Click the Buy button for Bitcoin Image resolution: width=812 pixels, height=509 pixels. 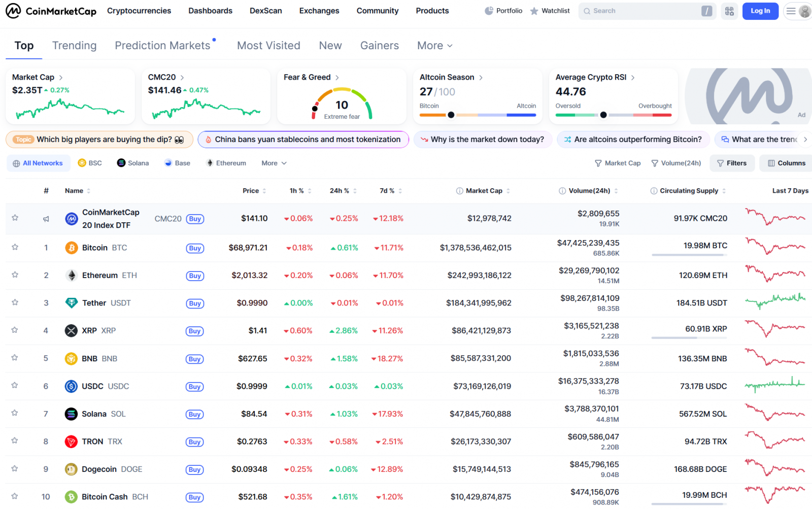[194, 248]
